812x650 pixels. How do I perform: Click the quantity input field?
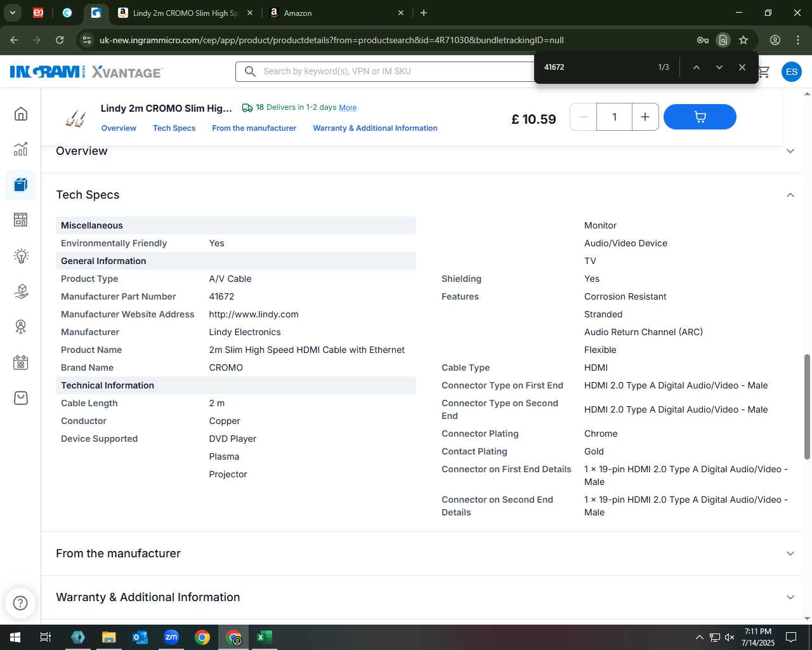(x=614, y=117)
